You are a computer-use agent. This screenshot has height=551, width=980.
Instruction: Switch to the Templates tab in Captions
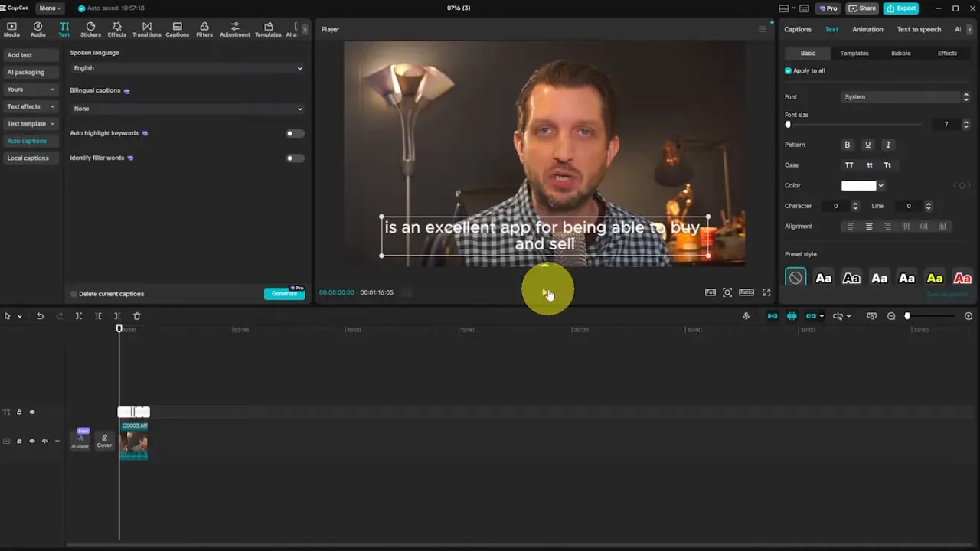coord(854,53)
